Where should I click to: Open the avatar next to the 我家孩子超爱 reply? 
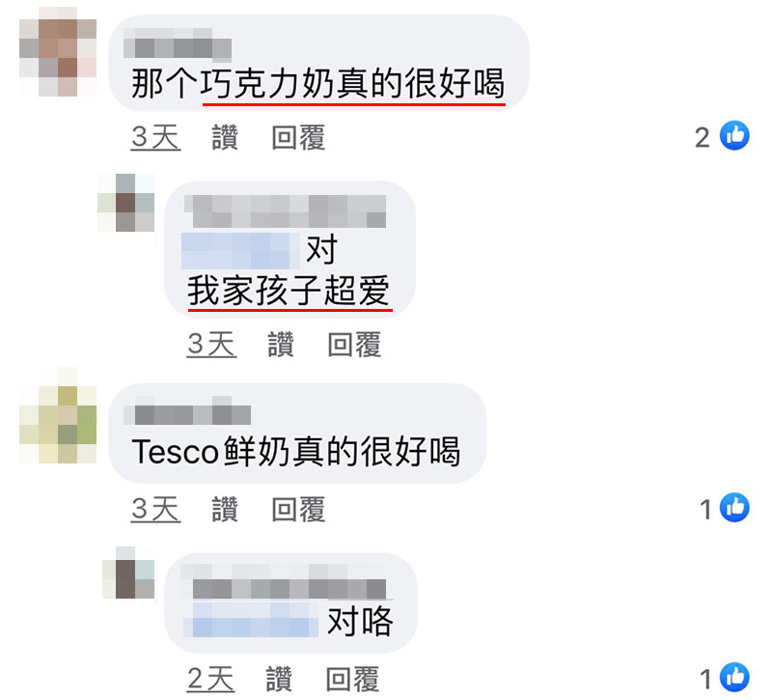point(126,203)
